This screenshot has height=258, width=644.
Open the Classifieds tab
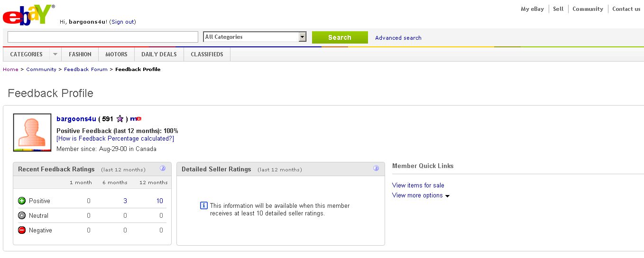click(x=207, y=54)
